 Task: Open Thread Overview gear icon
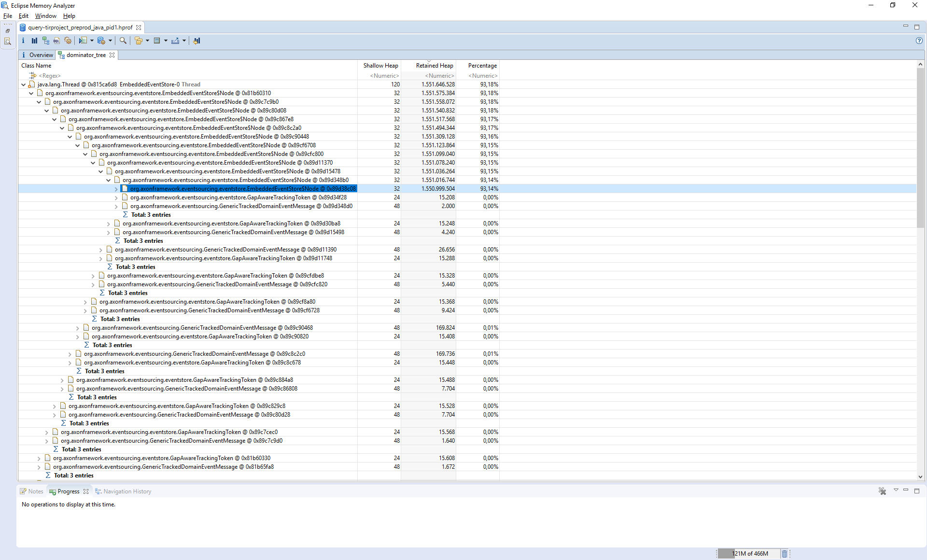pyautogui.click(x=68, y=41)
